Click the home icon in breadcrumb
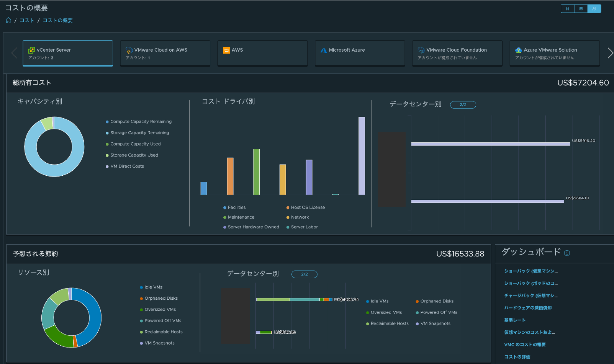 click(8, 20)
